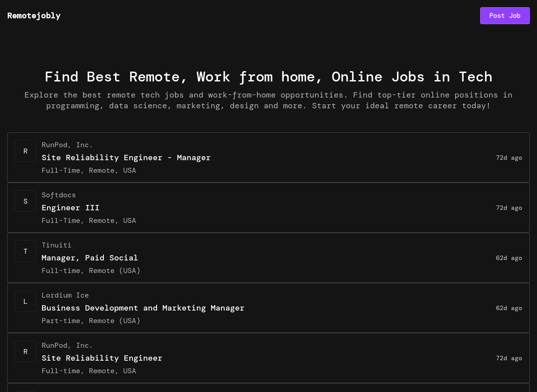The height and width of the screenshot is (392, 537).
Task: Open the Manager, Paid Social listing
Action: coord(268,258)
